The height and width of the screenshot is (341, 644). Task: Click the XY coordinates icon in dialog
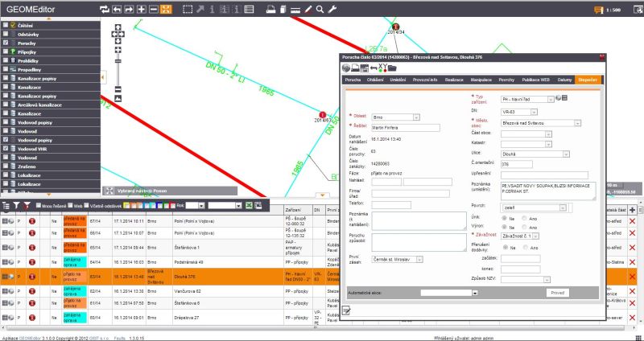click(x=383, y=68)
